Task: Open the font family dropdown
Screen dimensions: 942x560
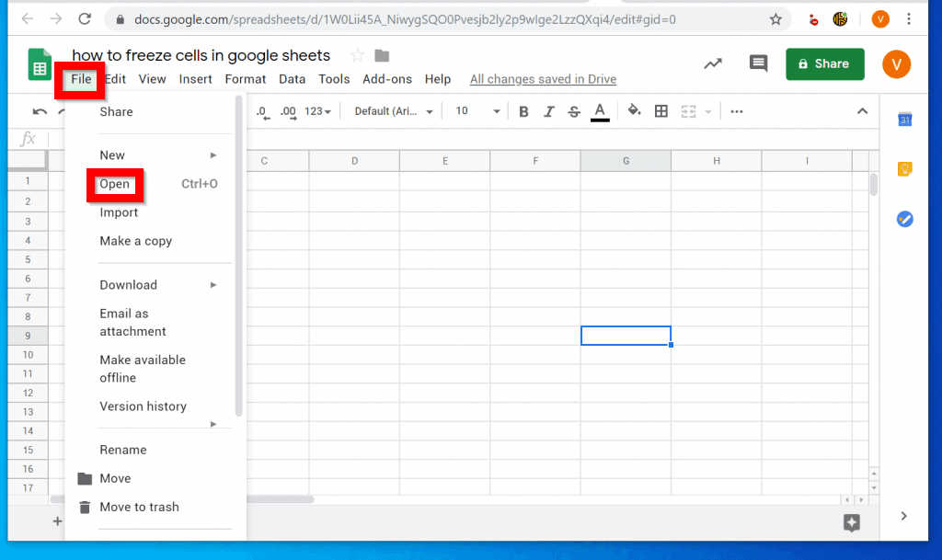Action: point(394,111)
